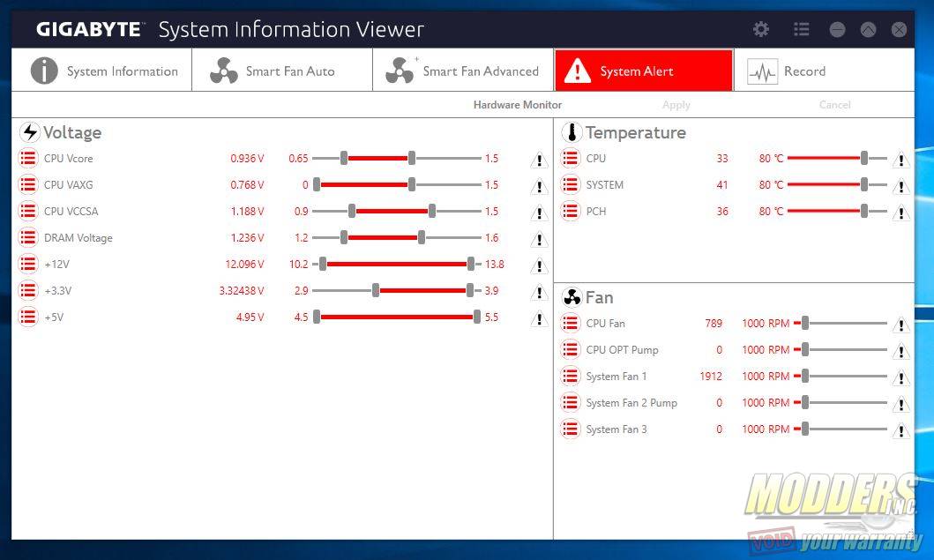Click the red list icon beside System Fan 3
Viewport: 934px width, 560px height.
tap(570, 429)
